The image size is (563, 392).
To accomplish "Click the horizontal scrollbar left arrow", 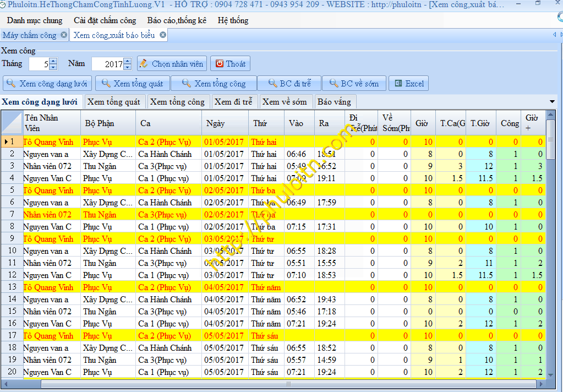I will click(6, 384).
